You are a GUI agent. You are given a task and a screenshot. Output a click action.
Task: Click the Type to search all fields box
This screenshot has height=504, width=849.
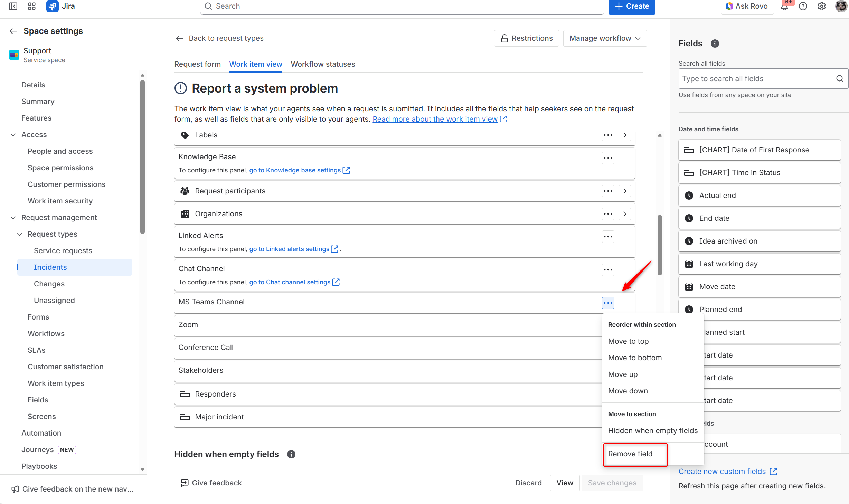pos(757,79)
